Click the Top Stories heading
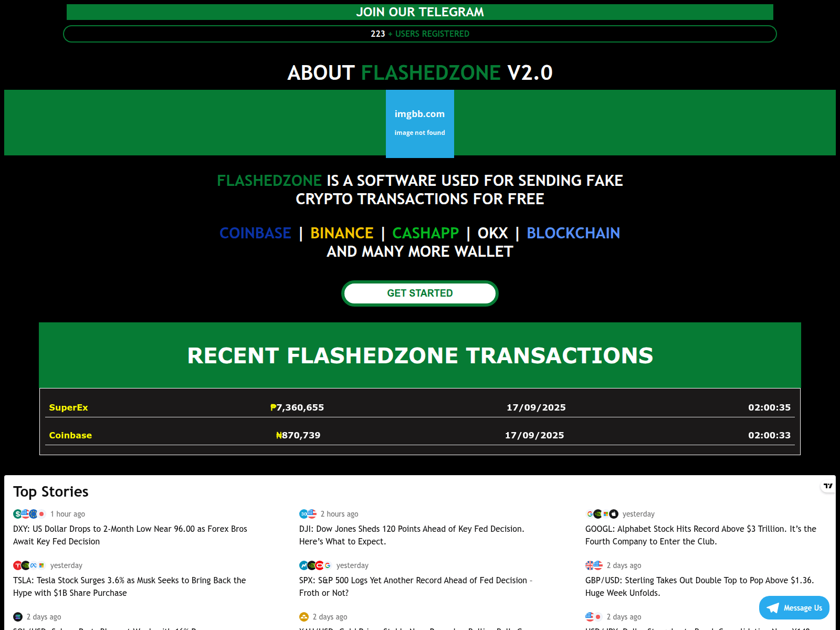The image size is (840, 630). click(51, 492)
